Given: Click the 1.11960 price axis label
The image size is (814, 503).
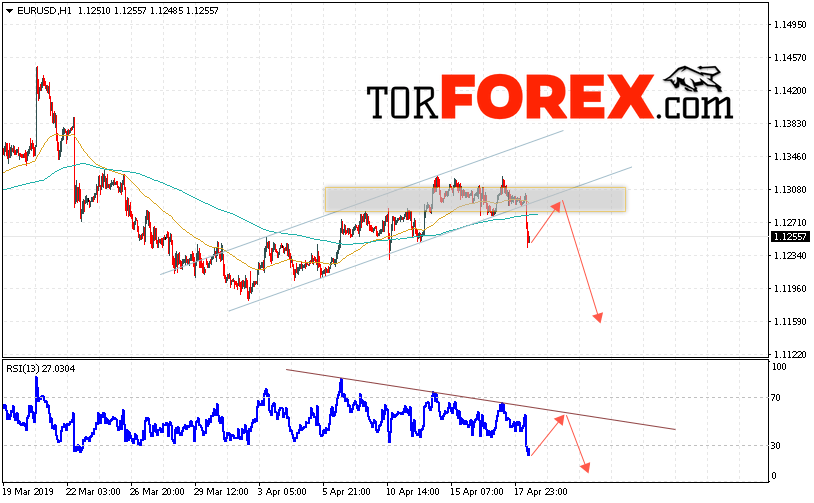Looking at the screenshot, I should pos(790,289).
